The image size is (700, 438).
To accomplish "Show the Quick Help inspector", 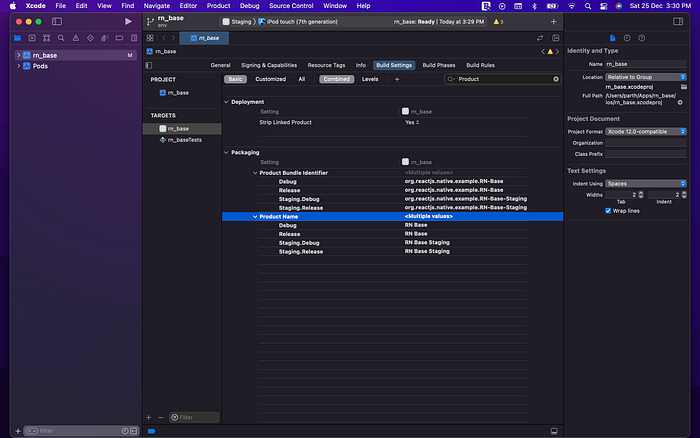I will click(642, 38).
